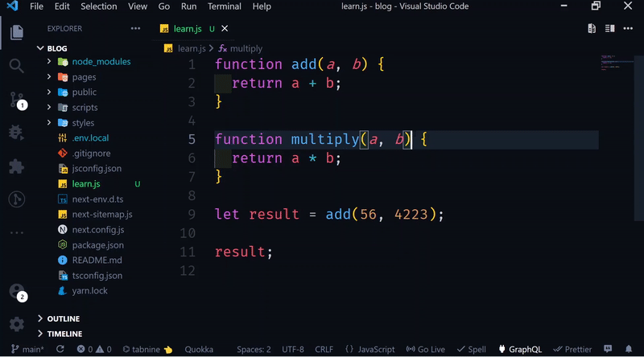644x357 pixels.
Task: Open the Accounts menu icon
Action: [x=18, y=293]
